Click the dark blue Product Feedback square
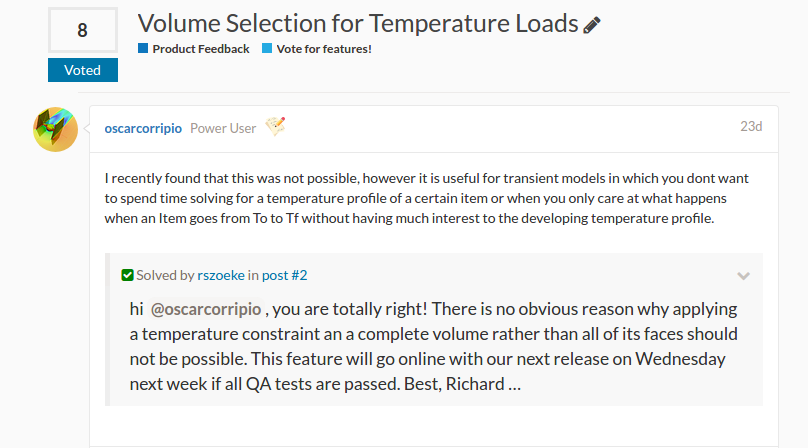The height and width of the screenshot is (448, 808). (x=144, y=48)
